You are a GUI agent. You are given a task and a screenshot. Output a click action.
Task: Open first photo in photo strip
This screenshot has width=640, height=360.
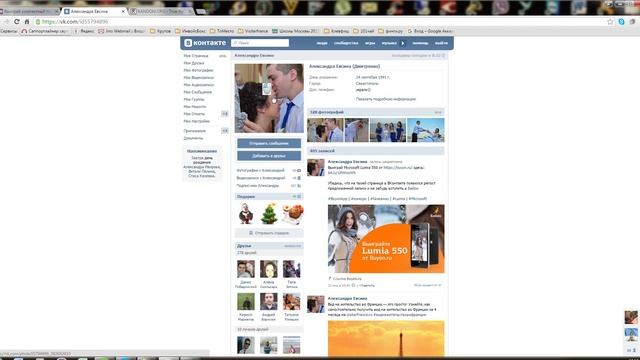[325, 130]
